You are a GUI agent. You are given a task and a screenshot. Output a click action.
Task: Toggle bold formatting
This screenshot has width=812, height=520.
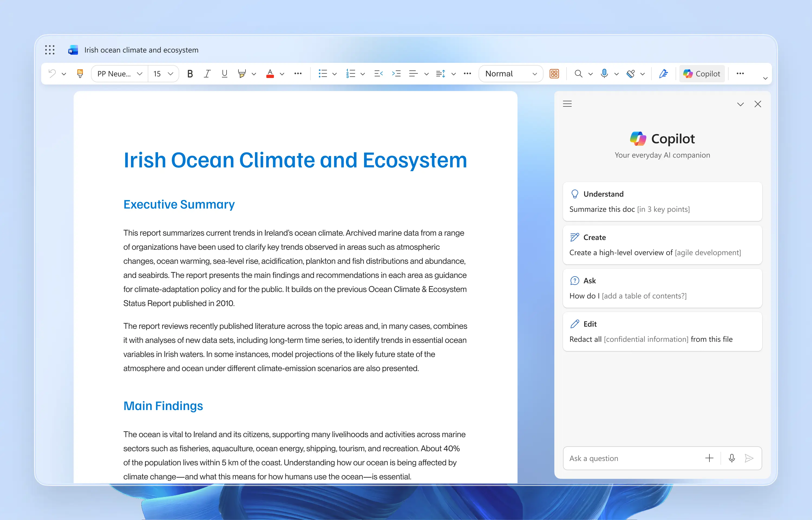tap(190, 74)
